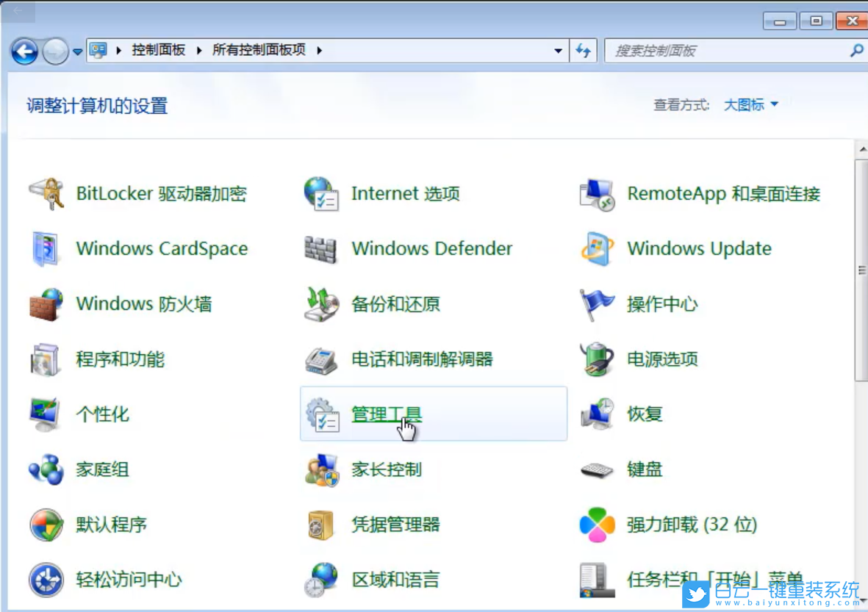Screen dimensions: 868x612
Task: Navigate to 控制面板 in the breadcrumb
Action: 159,50
